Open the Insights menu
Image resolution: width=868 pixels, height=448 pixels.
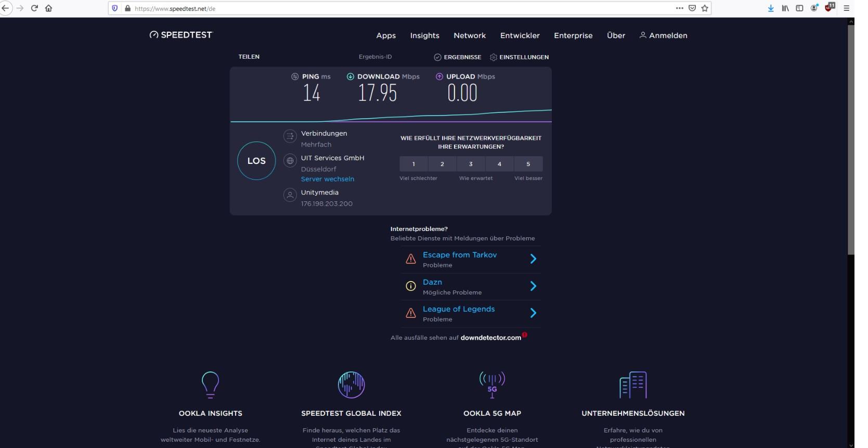coord(424,35)
